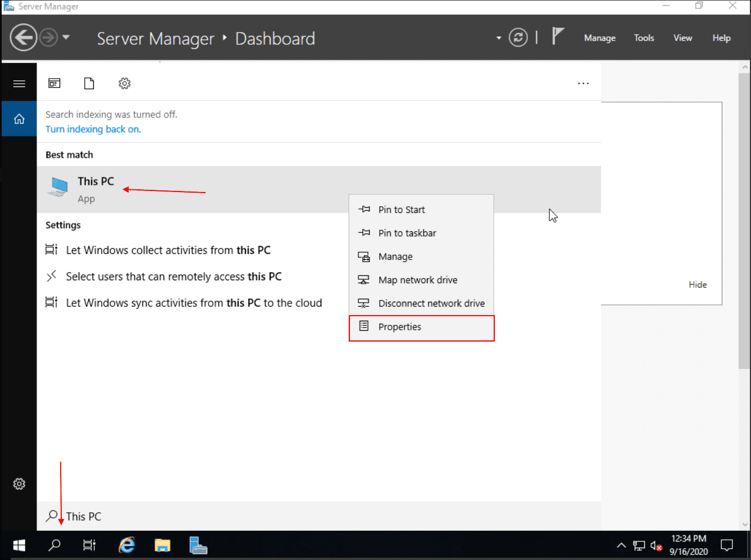Open Server Manager settings gear in sidebar
The height and width of the screenshot is (560, 751).
tap(19, 484)
